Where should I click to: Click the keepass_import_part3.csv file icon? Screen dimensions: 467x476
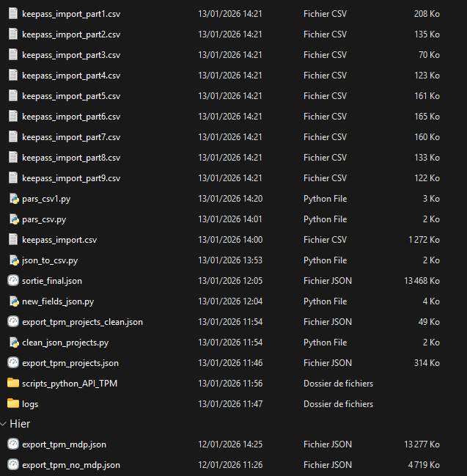pyautogui.click(x=12, y=54)
